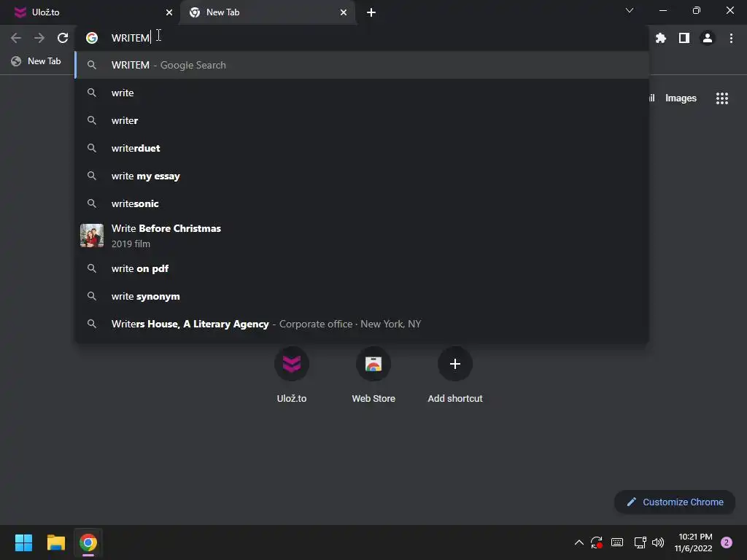Image resolution: width=747 pixels, height=560 pixels.
Task: Click the Google logo in address bar
Action: point(92,38)
